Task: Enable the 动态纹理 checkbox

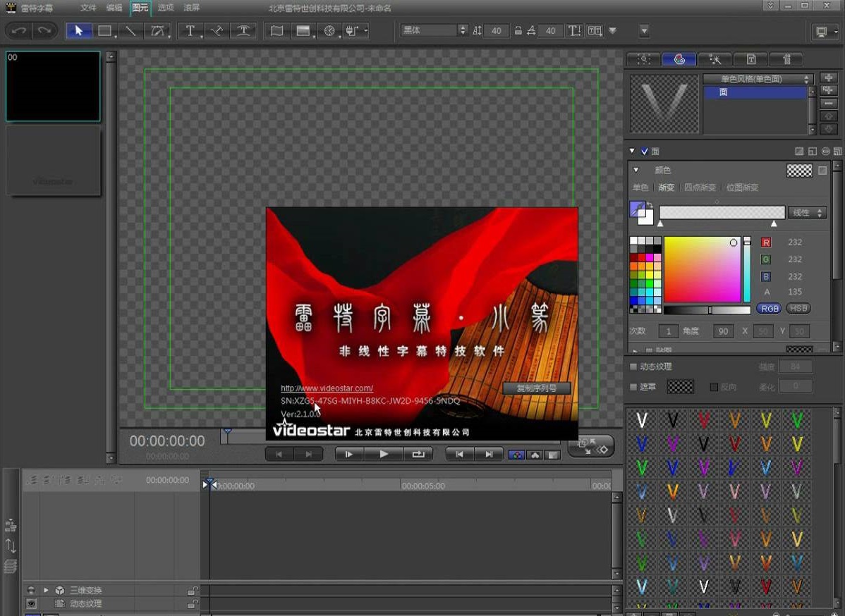Action: [633, 366]
